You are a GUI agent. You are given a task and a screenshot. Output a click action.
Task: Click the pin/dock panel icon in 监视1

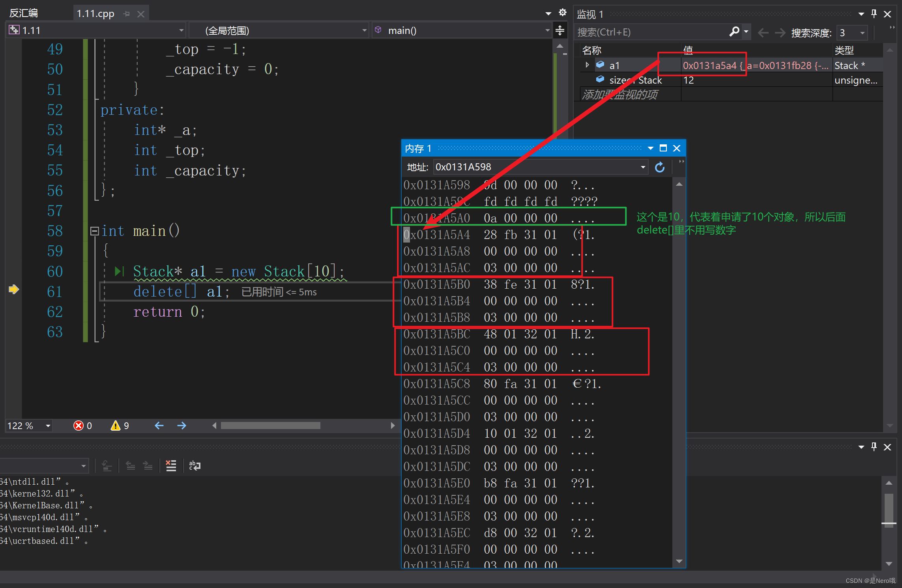click(880, 11)
